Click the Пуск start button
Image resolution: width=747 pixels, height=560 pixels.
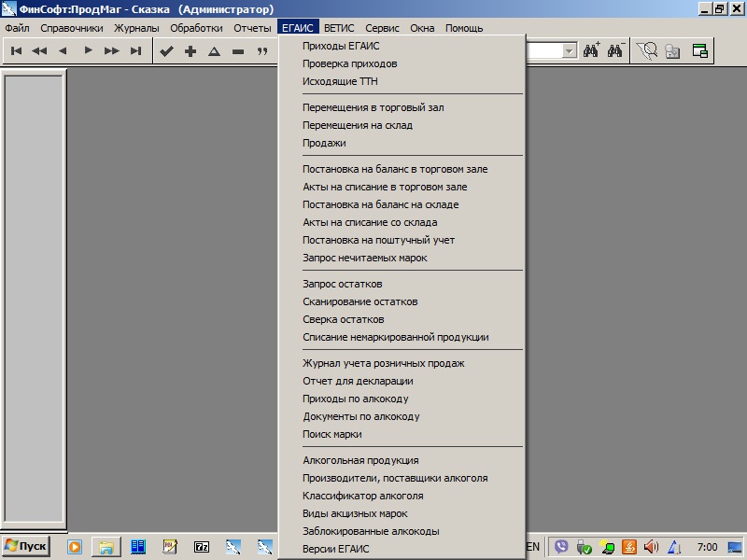click(x=26, y=546)
